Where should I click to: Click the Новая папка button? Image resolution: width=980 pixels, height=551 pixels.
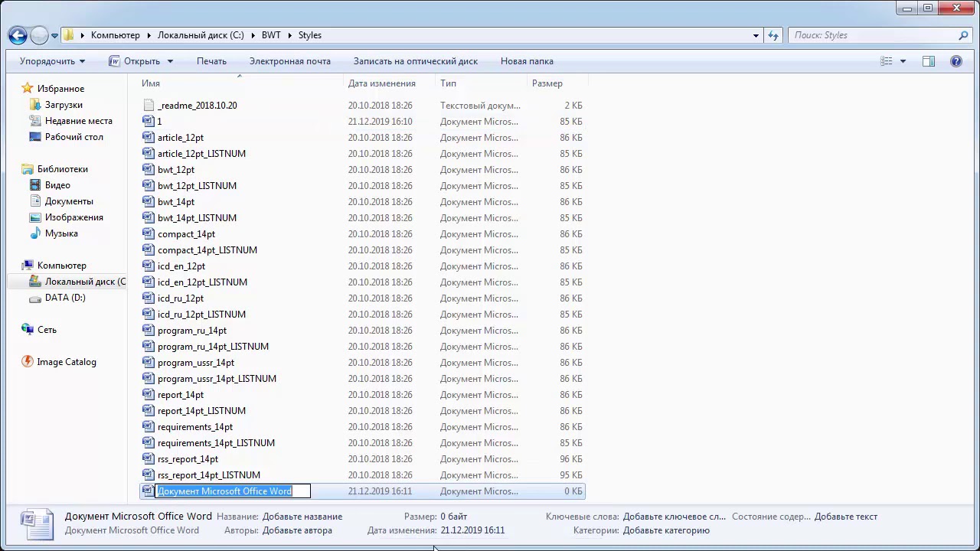pyautogui.click(x=527, y=61)
